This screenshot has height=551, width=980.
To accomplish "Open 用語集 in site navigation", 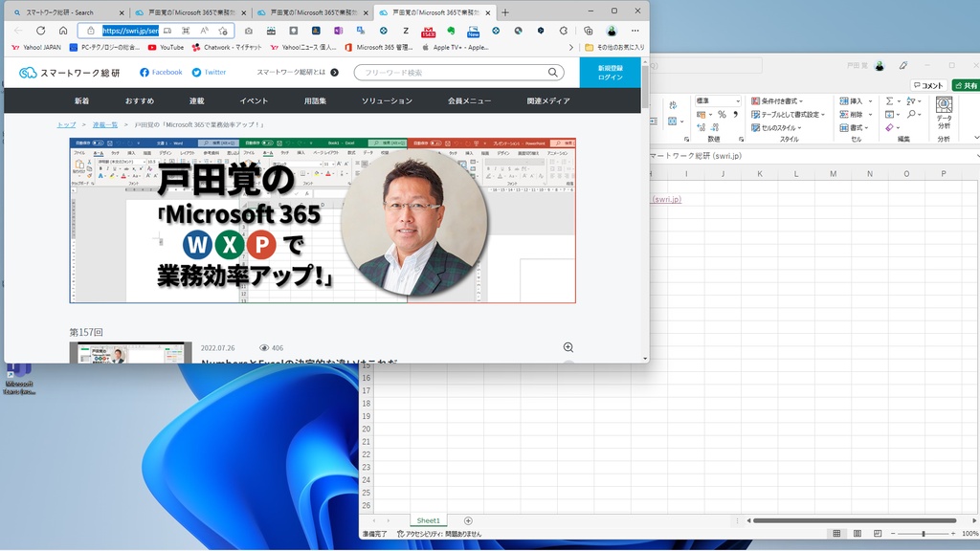I will [x=315, y=100].
